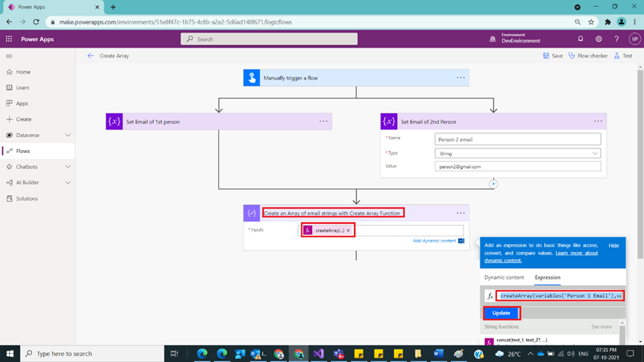Click the Compose action icon
The width and height of the screenshot is (644, 362).
pos(252,213)
